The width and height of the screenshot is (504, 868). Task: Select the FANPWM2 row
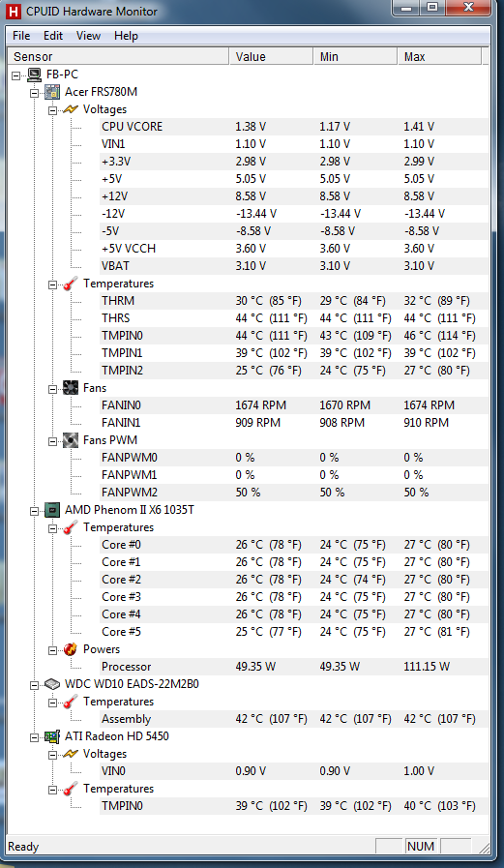(x=294, y=493)
